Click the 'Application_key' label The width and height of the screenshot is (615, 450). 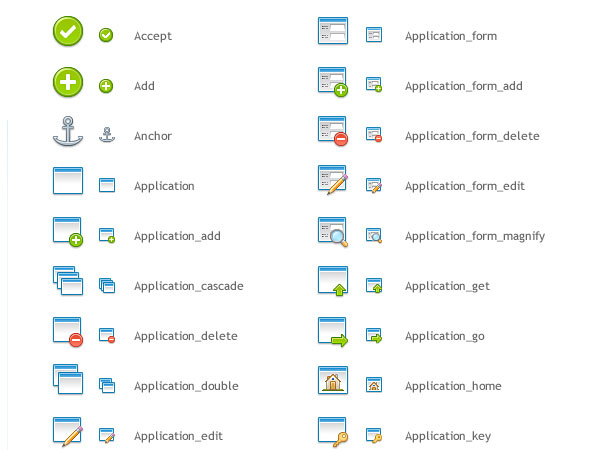[x=448, y=436]
